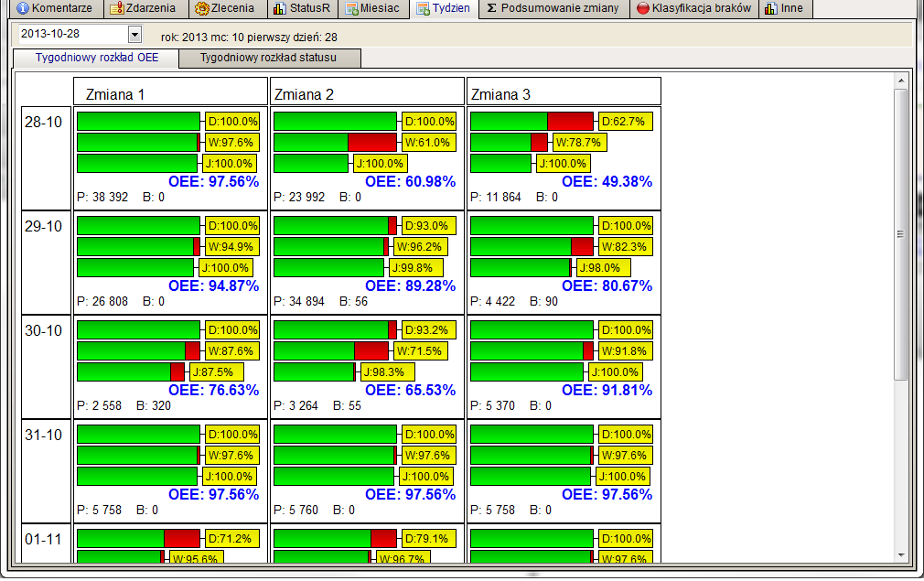Click the Zdarzenia tab icon
The width and height of the screenshot is (924, 581).
tap(117, 8)
